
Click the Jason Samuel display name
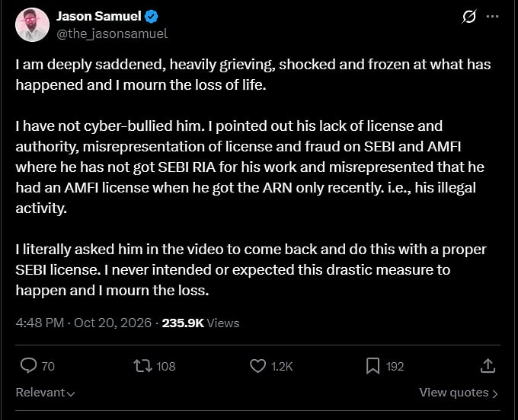point(99,16)
